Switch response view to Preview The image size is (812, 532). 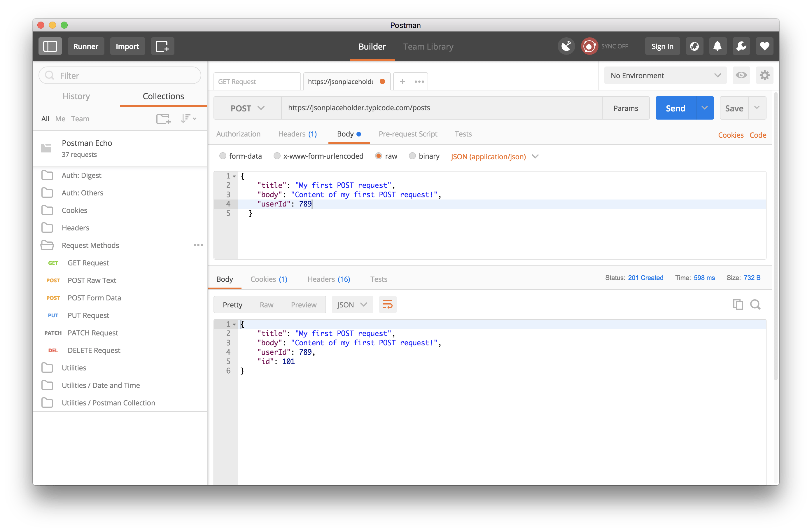[x=304, y=305]
